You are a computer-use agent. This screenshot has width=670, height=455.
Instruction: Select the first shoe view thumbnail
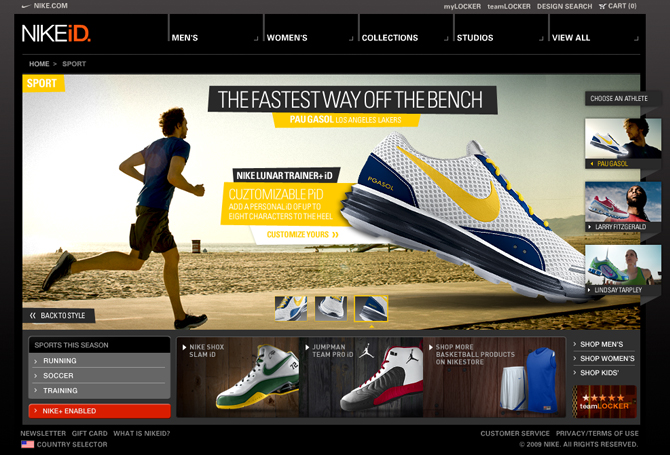pyautogui.click(x=291, y=308)
